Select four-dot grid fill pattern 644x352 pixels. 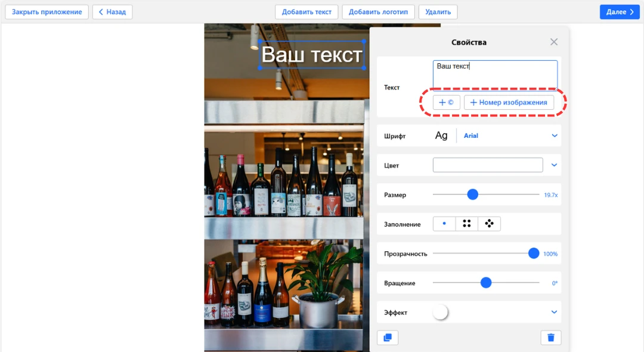click(467, 224)
